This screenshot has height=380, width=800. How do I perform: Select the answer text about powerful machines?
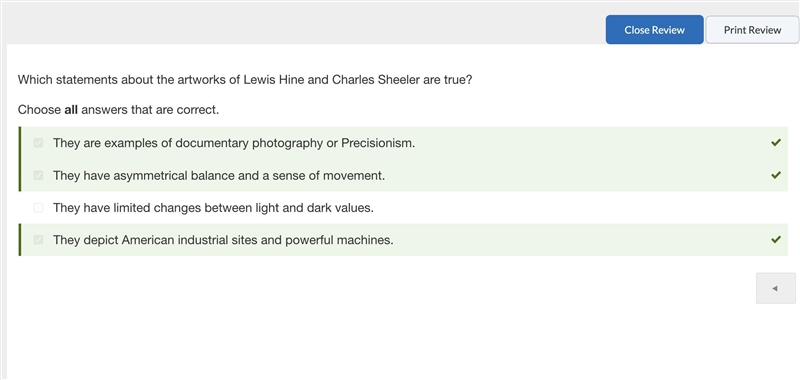[x=223, y=240]
